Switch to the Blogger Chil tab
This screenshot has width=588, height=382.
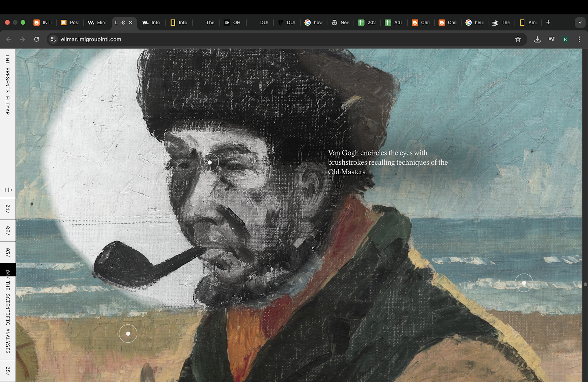[448, 22]
